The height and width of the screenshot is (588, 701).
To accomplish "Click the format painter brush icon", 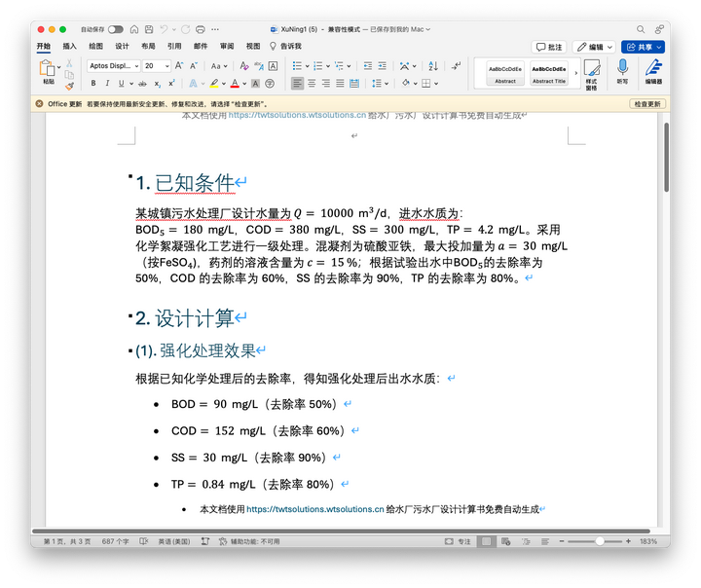I will point(69,86).
